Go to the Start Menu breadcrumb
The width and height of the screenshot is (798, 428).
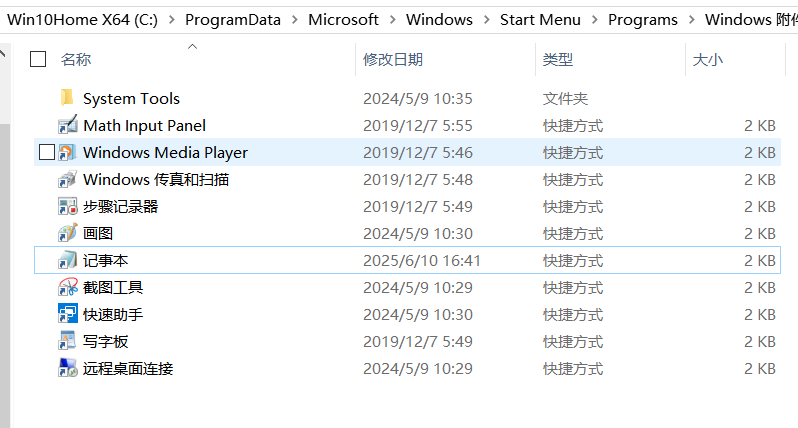(x=540, y=20)
